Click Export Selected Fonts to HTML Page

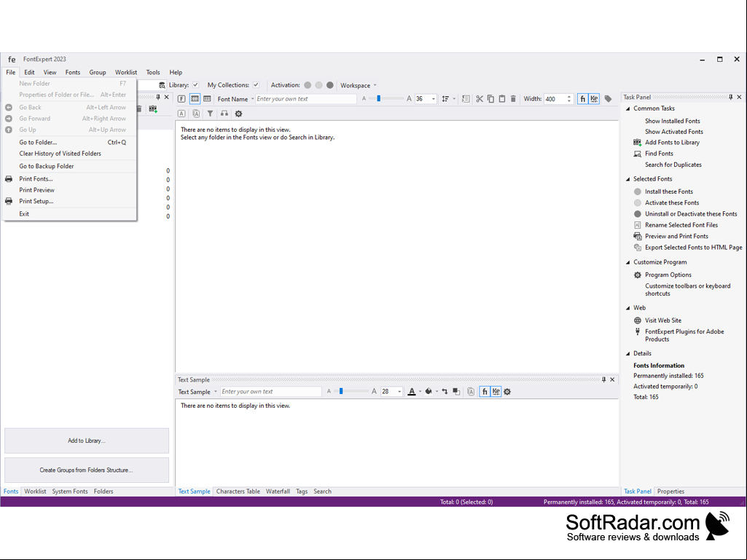tap(694, 247)
